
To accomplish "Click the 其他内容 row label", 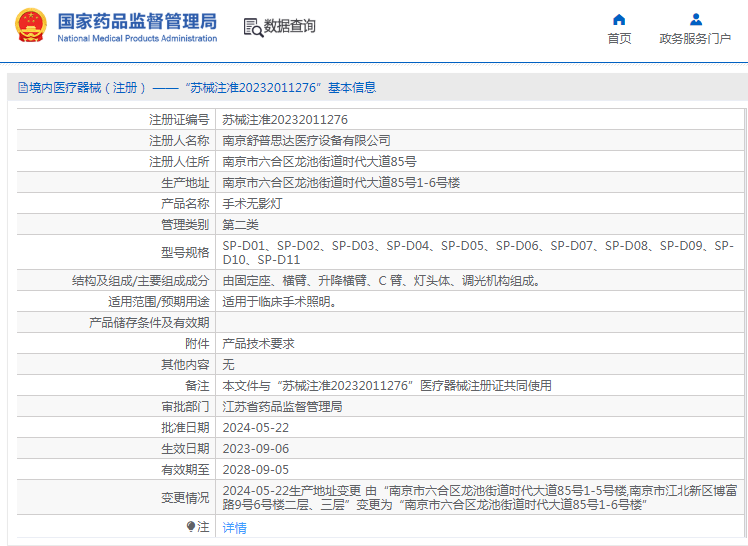I will 185,365.
